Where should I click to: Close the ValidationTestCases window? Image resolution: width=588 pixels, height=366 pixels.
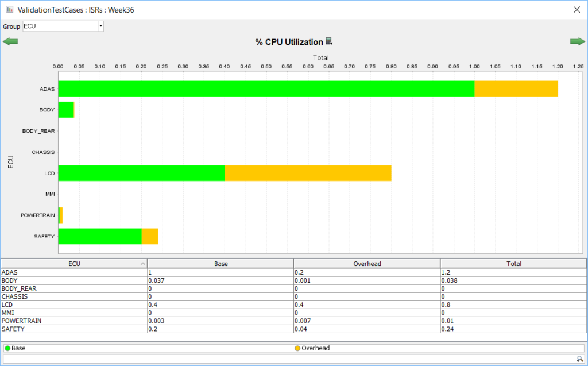(577, 10)
